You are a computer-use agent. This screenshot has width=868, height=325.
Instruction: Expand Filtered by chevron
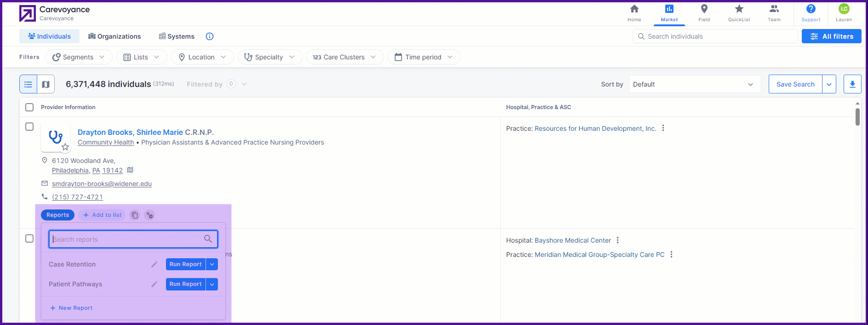tap(244, 84)
